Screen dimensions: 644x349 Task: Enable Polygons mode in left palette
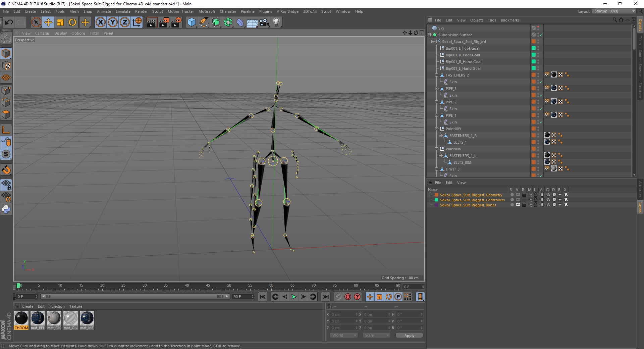coord(6,114)
